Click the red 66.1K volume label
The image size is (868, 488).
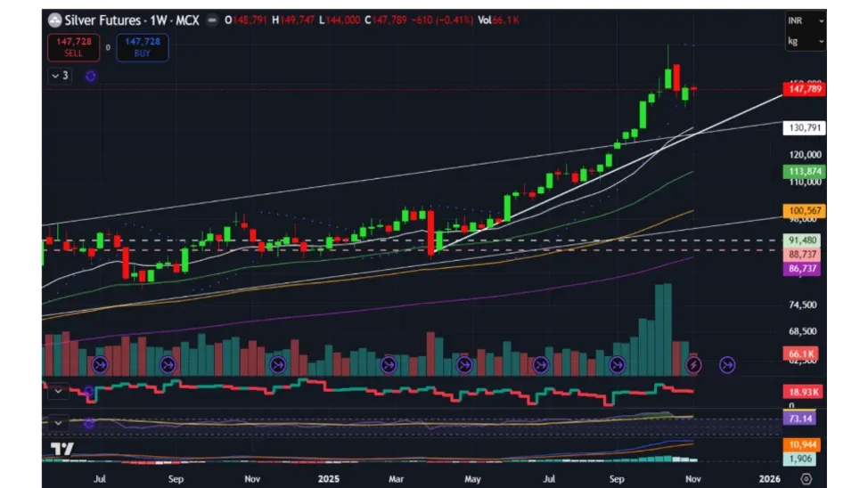(801, 354)
